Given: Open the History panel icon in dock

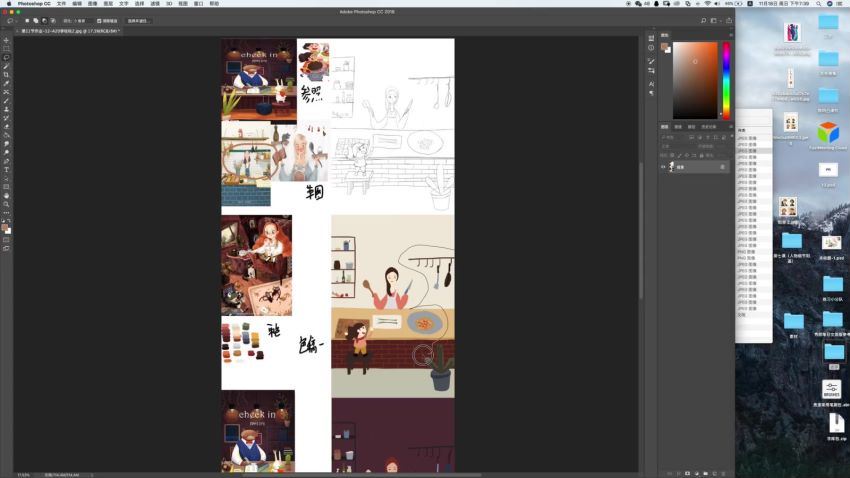Looking at the screenshot, I should (651, 38).
